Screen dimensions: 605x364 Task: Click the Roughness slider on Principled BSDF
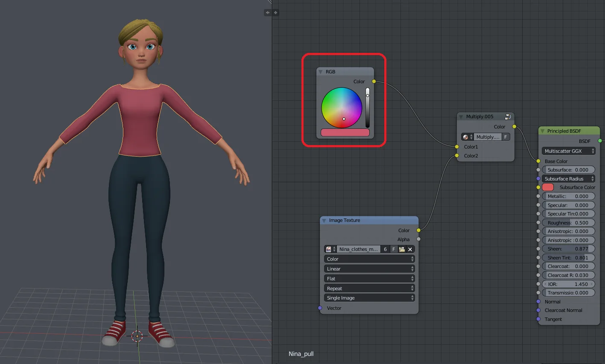[x=568, y=222]
